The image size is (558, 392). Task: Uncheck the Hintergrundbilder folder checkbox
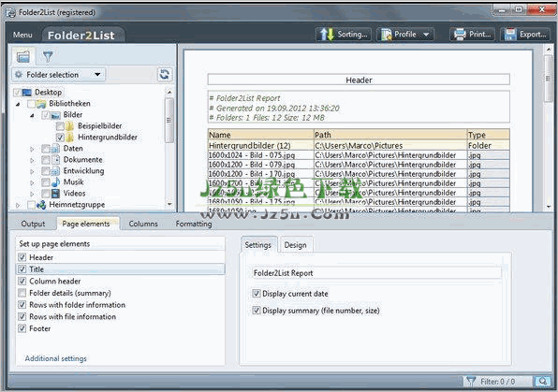(x=60, y=138)
